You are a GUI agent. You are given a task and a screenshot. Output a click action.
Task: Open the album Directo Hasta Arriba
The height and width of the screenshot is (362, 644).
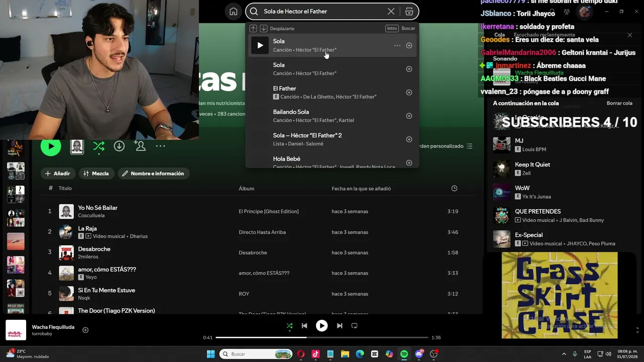tap(262, 232)
